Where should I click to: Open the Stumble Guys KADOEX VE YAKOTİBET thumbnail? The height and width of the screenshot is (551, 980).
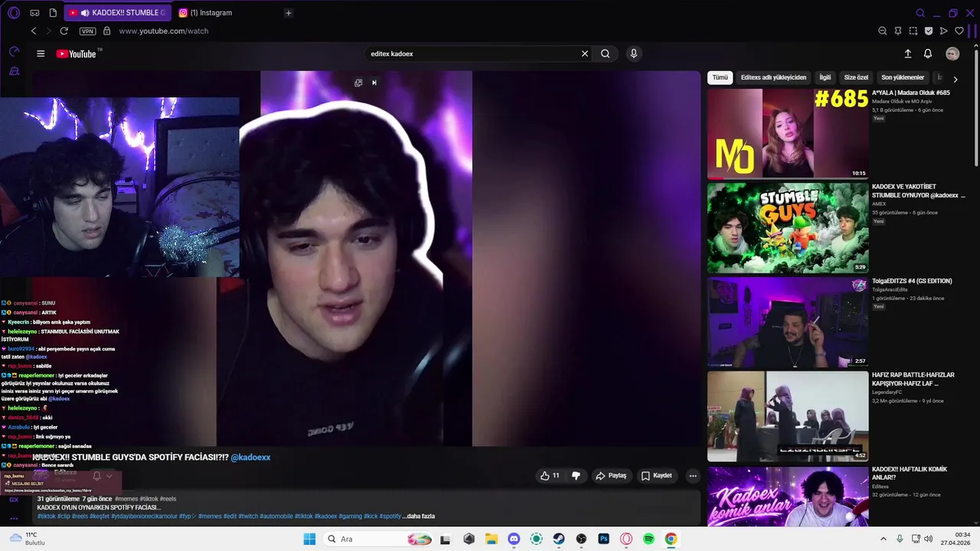(788, 227)
